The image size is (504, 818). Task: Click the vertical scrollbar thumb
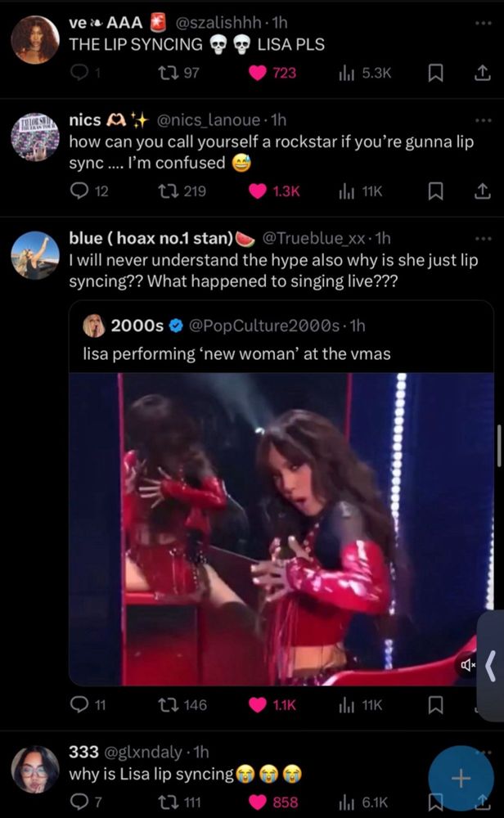(499, 445)
